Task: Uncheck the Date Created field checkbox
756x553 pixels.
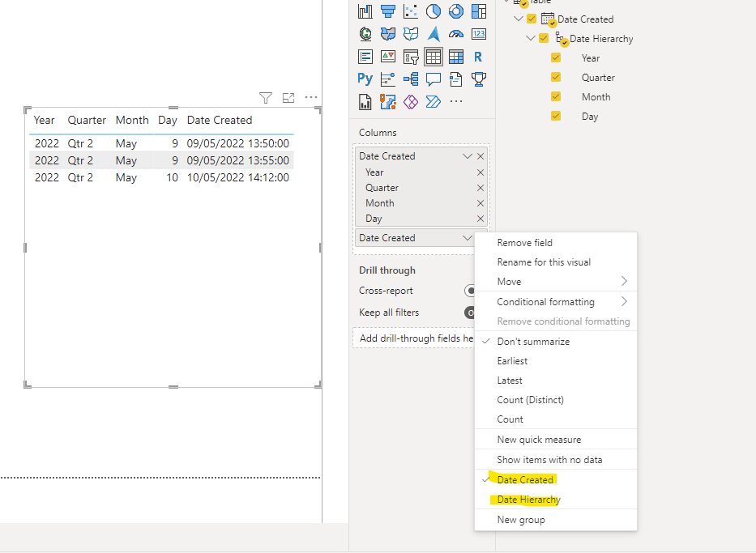Action: coord(532,19)
